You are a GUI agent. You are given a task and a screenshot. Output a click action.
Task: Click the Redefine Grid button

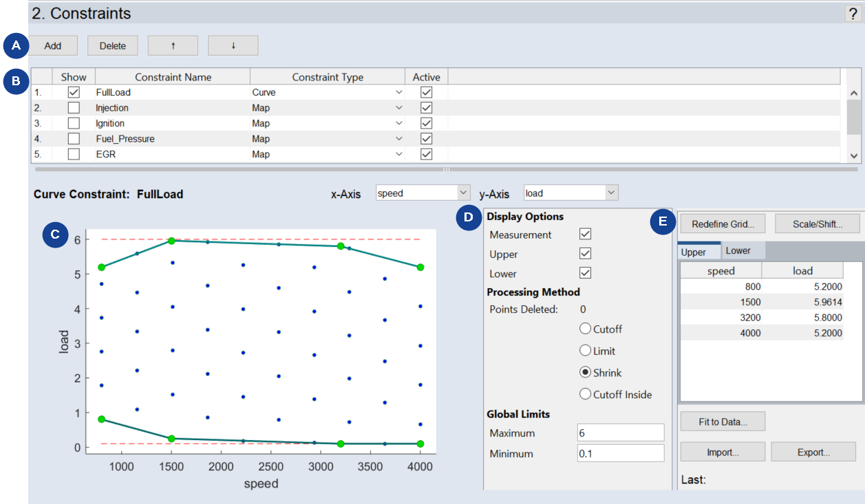[722, 223]
